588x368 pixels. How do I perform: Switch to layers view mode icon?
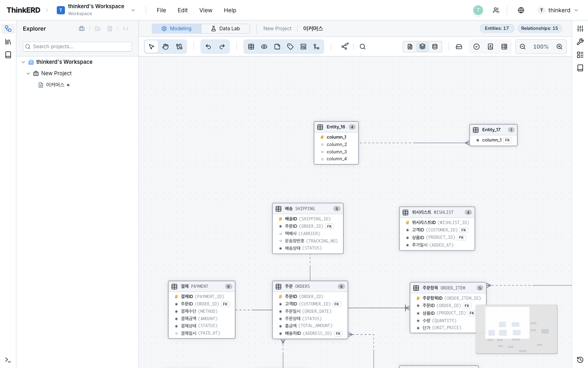pos(423,47)
